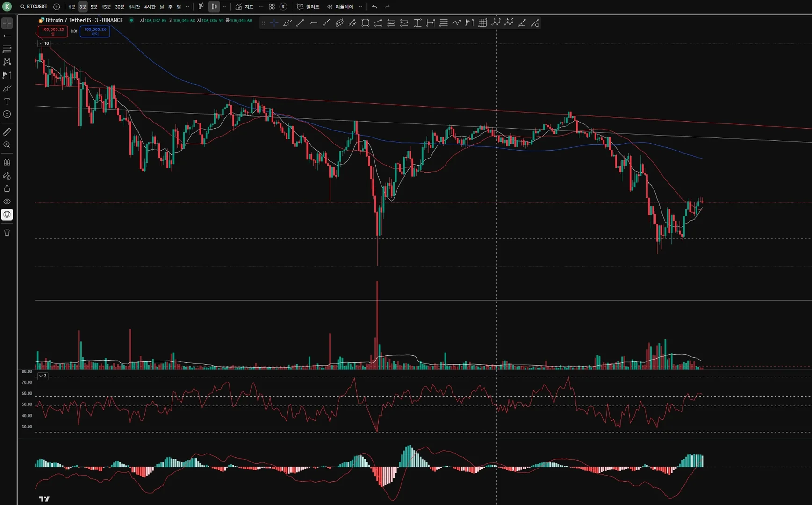This screenshot has height=505, width=812.
Task: Redo the last undone chart action
Action: [x=387, y=7]
